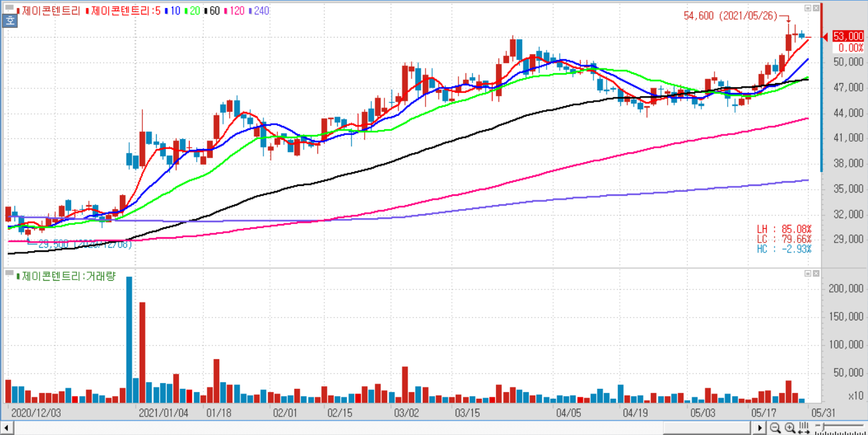Screen dimensions: 868x435
Task: Minimize the price chart pane
Action: 808,8
